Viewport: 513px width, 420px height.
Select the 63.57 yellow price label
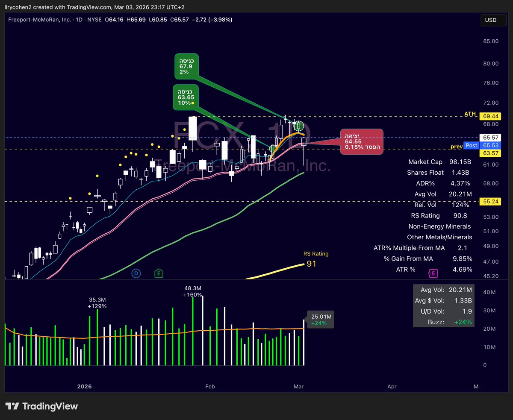click(489, 153)
